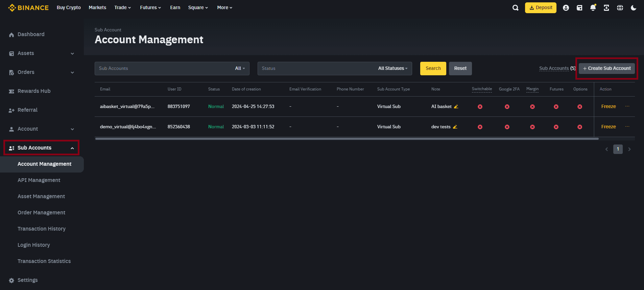Go to Asset Management
The image size is (644, 290).
click(x=41, y=196)
